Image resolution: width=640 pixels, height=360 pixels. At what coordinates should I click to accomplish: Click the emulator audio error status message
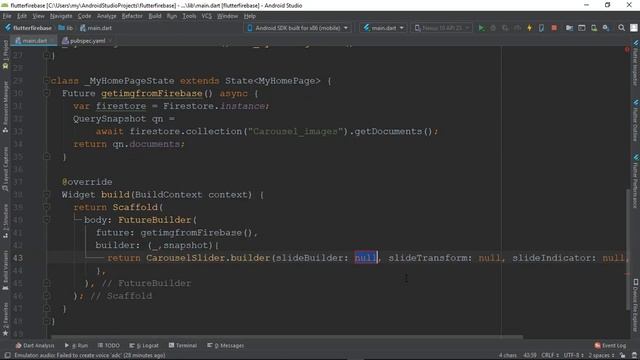(x=90, y=356)
